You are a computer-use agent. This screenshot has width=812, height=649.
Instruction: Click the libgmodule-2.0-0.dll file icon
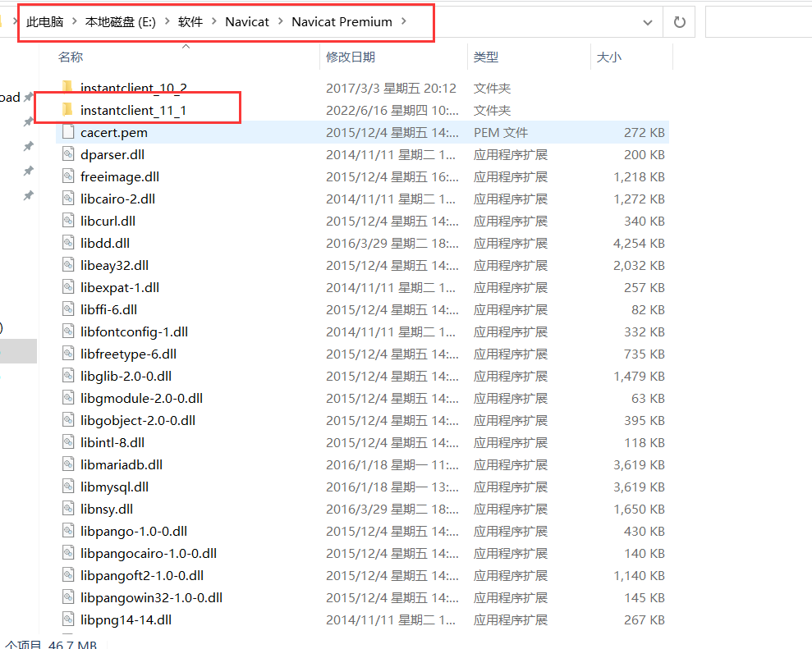(68, 397)
